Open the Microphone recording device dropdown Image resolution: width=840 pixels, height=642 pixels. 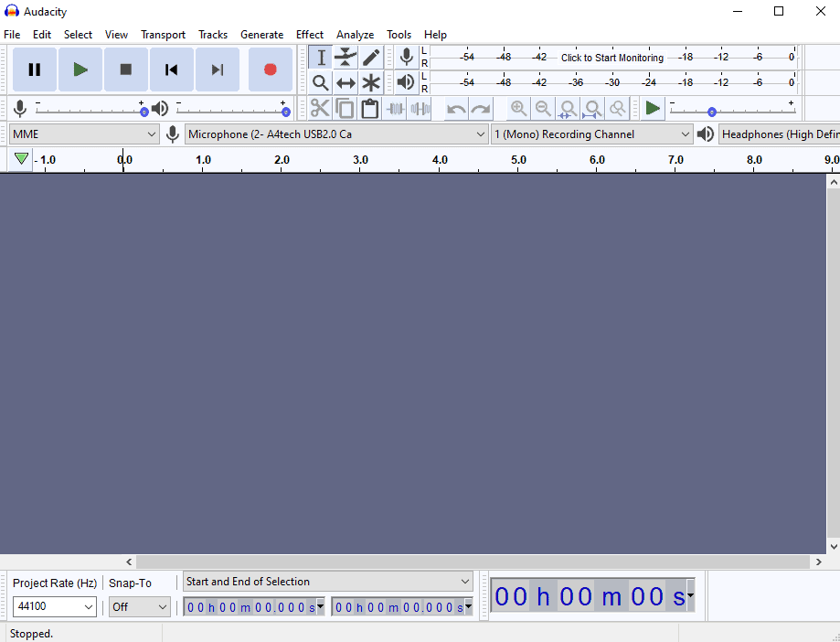click(x=335, y=134)
